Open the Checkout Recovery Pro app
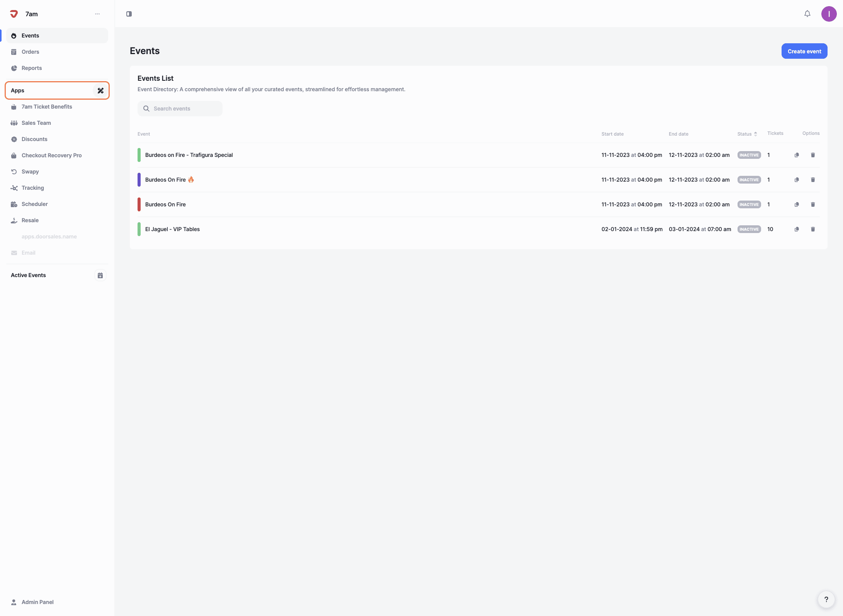 coord(51,155)
